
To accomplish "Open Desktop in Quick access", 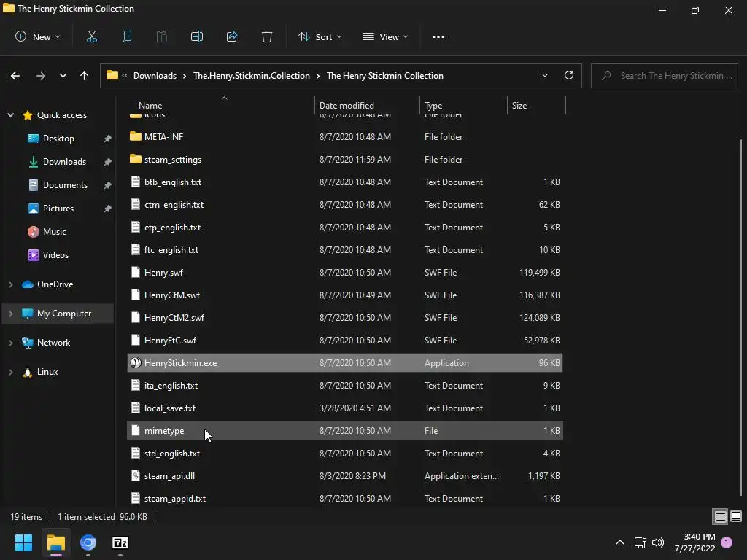I will coord(58,138).
